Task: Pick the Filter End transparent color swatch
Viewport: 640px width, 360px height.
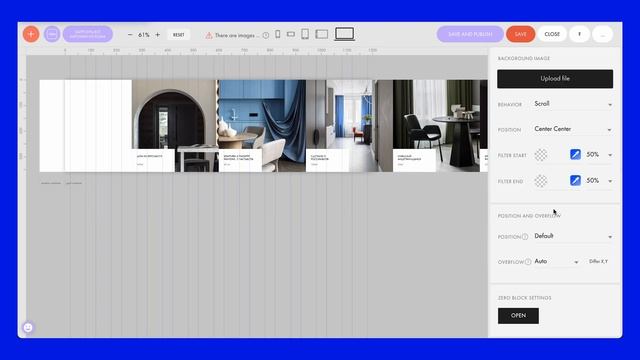Action: point(541,181)
